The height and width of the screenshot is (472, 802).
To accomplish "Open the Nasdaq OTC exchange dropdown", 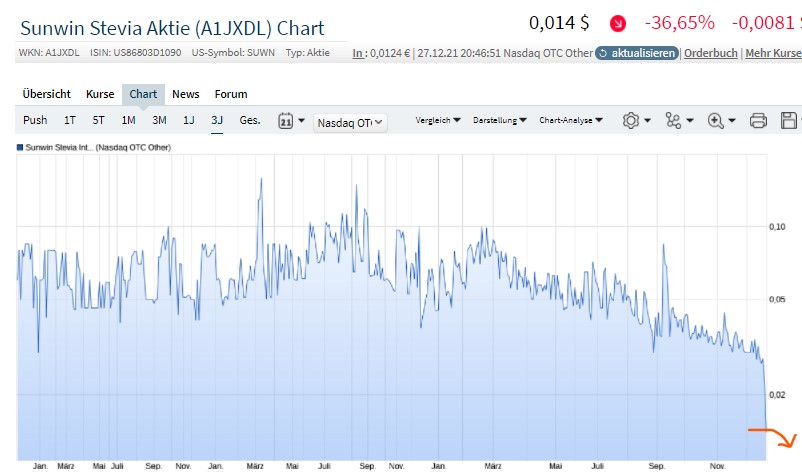I will 350,122.
